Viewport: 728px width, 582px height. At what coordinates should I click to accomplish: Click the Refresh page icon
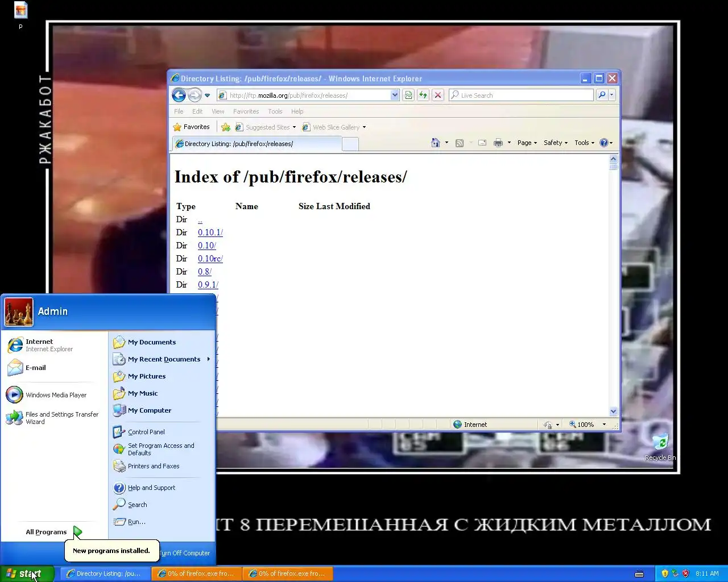tap(423, 95)
